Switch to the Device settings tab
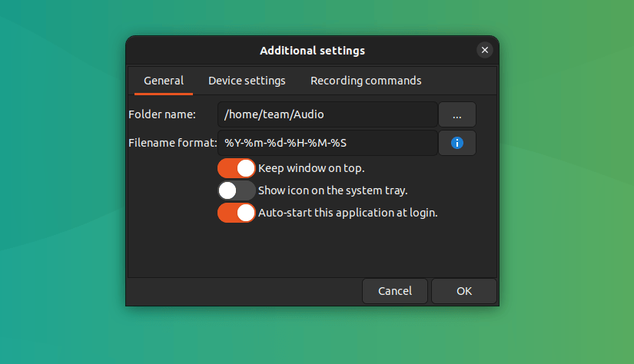This screenshot has height=364, width=634. click(x=247, y=81)
